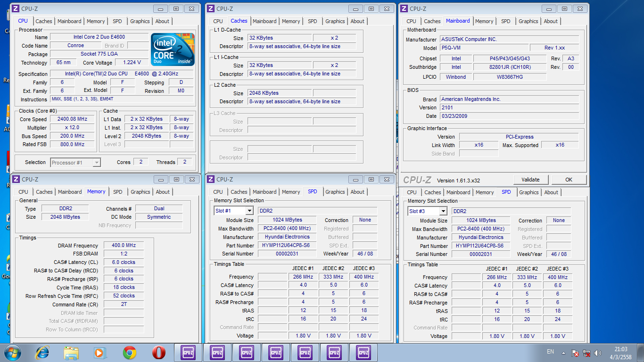Screen dimensions: 644x362
Task: Launch Google Chrome from the taskbar
Action: click(x=130, y=352)
